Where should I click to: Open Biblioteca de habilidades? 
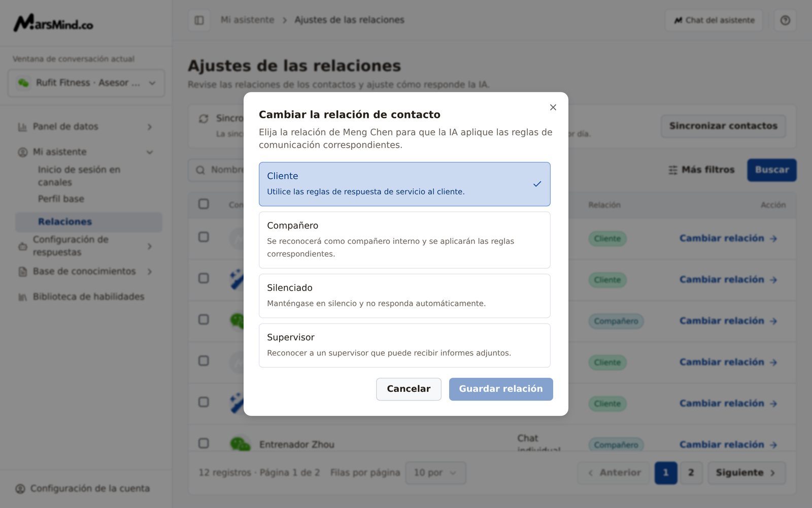[x=85, y=297]
